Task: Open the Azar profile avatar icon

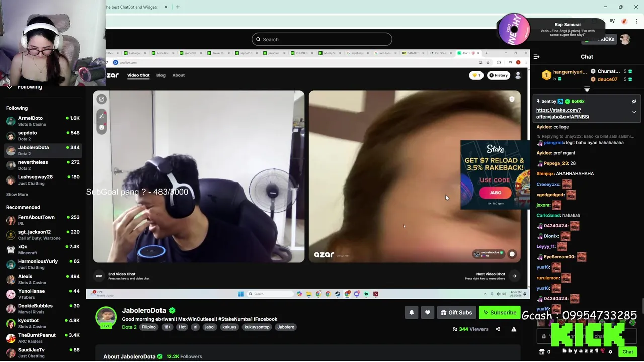Action: click(x=518, y=75)
